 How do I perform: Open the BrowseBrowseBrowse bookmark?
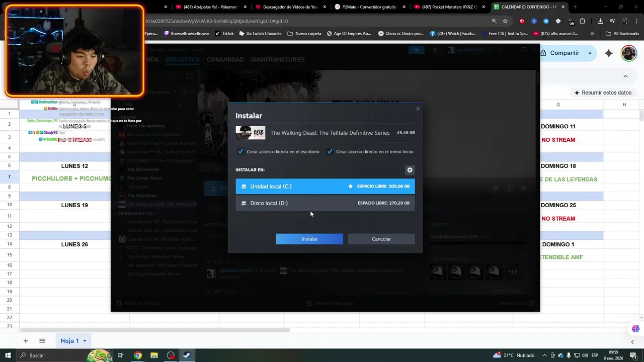point(186,34)
